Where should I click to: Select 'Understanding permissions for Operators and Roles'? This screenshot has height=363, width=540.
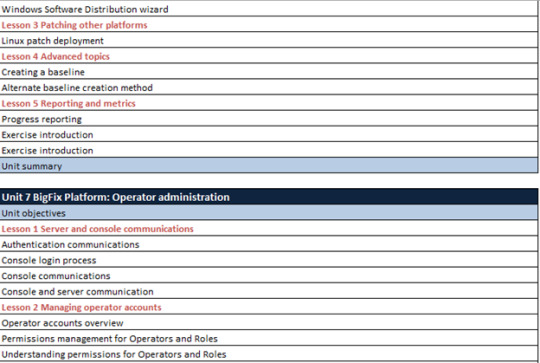click(x=269, y=354)
